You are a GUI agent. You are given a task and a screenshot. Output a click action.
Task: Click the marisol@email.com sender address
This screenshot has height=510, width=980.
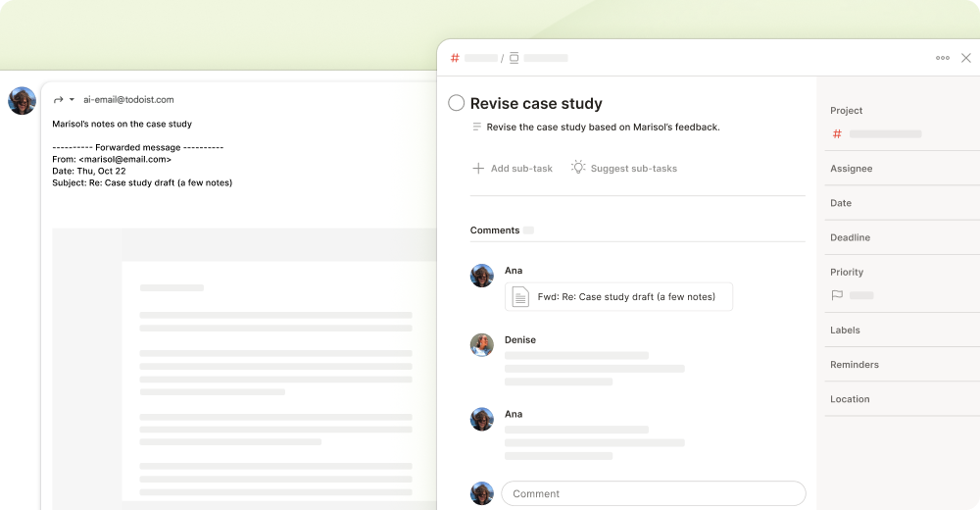125,159
